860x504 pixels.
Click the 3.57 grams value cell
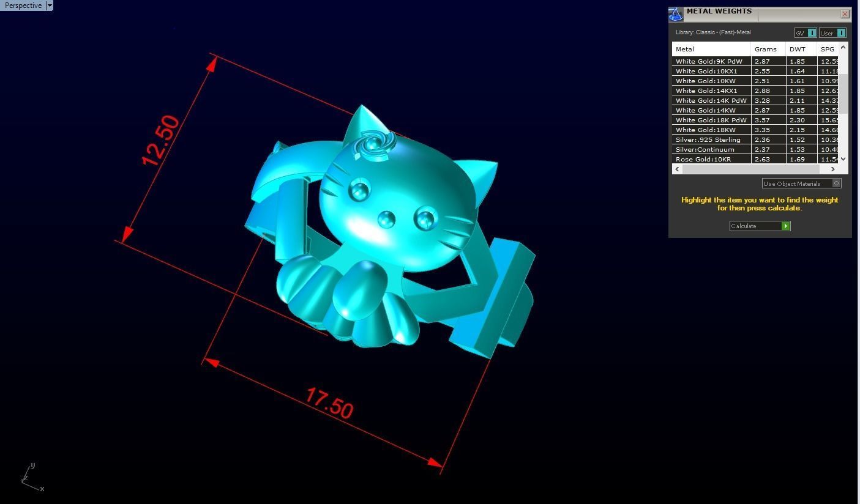click(x=768, y=120)
